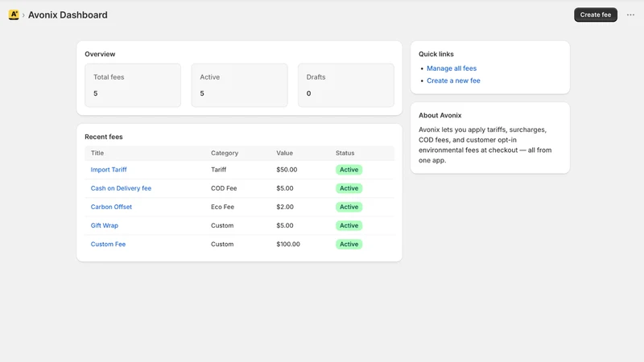This screenshot has height=362, width=644.
Task: Open the Custom Fee entry
Action: [x=108, y=244]
